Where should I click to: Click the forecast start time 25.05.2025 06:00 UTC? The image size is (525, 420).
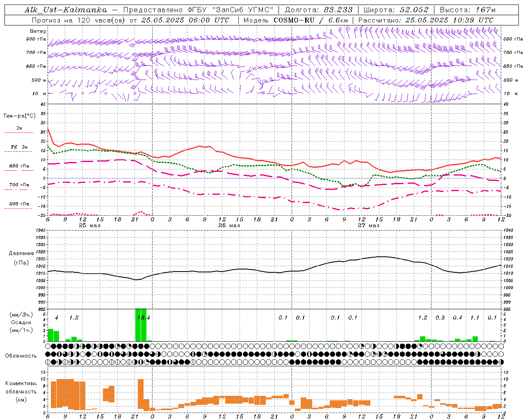(185, 20)
